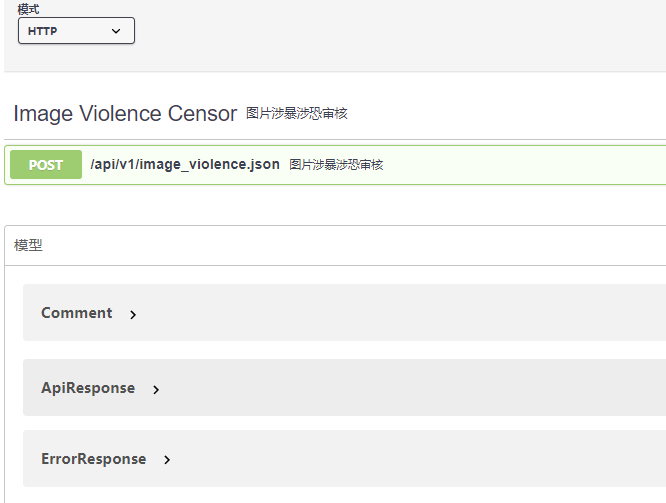Click the 模式 label above the dropdown
The height and width of the screenshot is (503, 666).
pyautogui.click(x=28, y=9)
